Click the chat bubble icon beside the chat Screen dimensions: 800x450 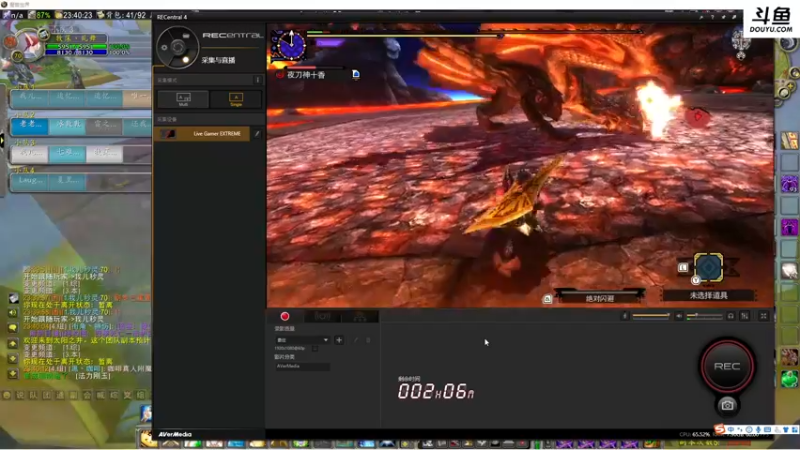coord(13,328)
